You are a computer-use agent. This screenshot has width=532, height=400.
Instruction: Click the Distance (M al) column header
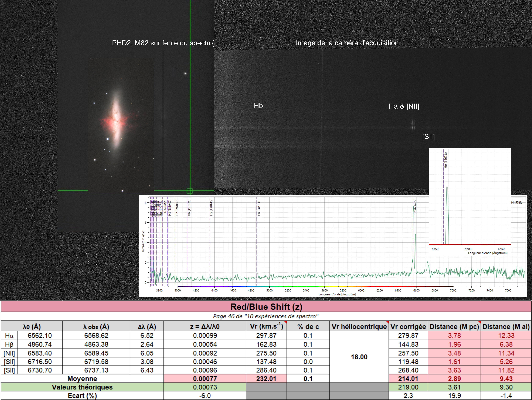[x=506, y=326]
